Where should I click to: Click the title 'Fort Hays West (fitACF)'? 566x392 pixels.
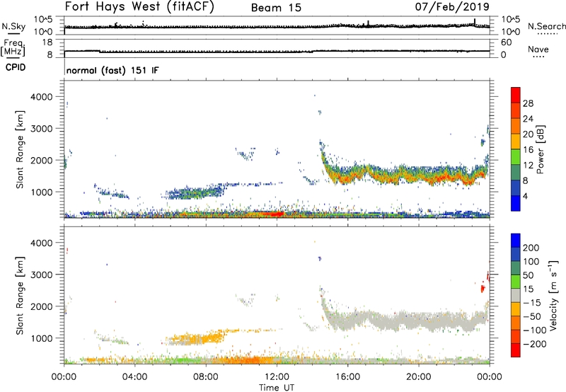pyautogui.click(x=139, y=7)
